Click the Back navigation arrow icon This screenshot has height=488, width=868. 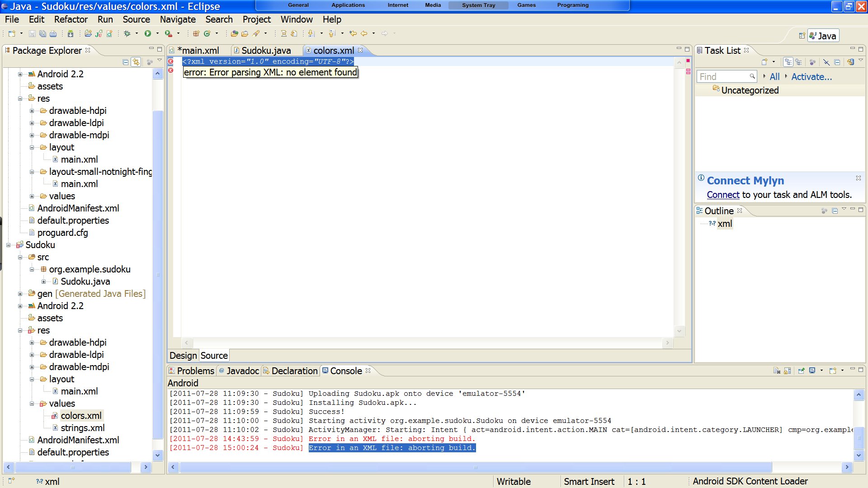[x=364, y=33]
